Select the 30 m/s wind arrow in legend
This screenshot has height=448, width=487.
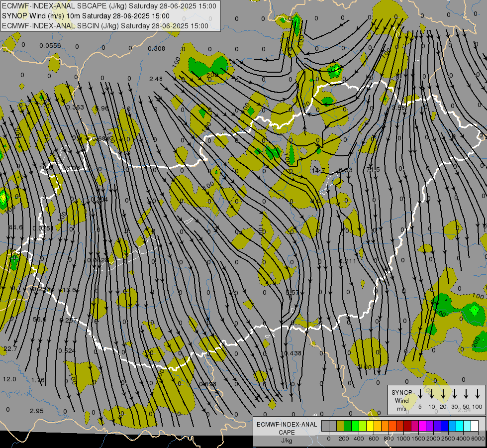[455, 394]
